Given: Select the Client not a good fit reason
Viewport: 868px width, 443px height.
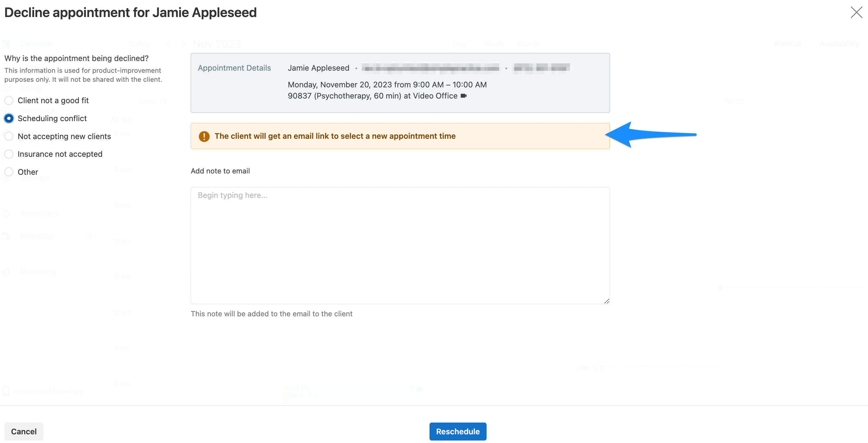Looking at the screenshot, I should pyautogui.click(x=9, y=100).
